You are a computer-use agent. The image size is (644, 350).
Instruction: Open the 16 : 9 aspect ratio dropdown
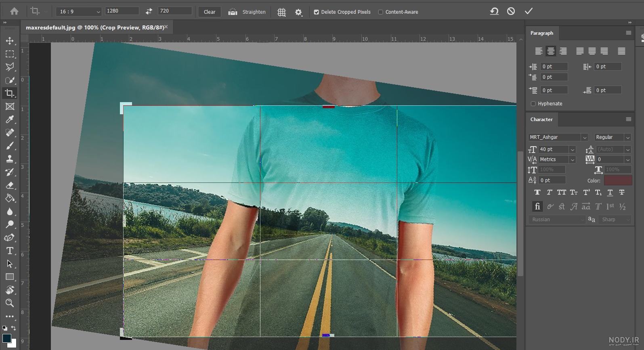79,12
